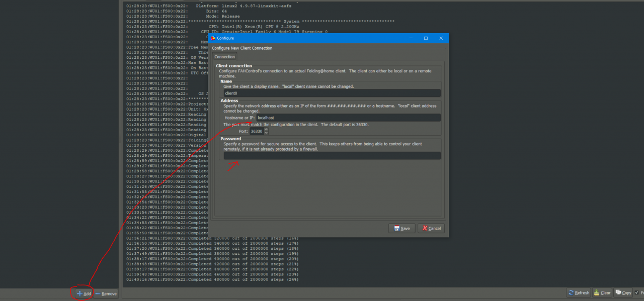Select log line 'Completed 360000 out of 2000000 steps (18%)'
Screen dimensions: 644x301
coord(212,249)
